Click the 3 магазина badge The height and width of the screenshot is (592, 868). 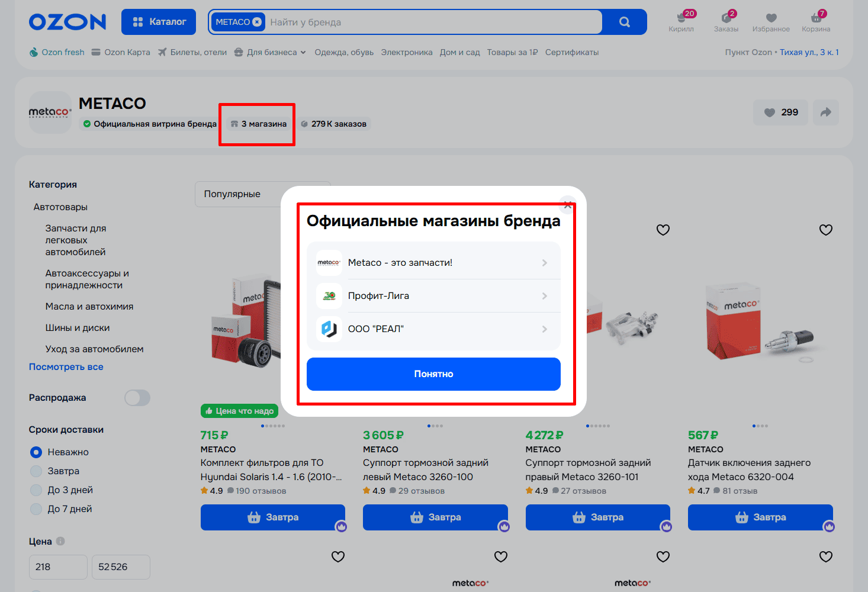pos(259,124)
